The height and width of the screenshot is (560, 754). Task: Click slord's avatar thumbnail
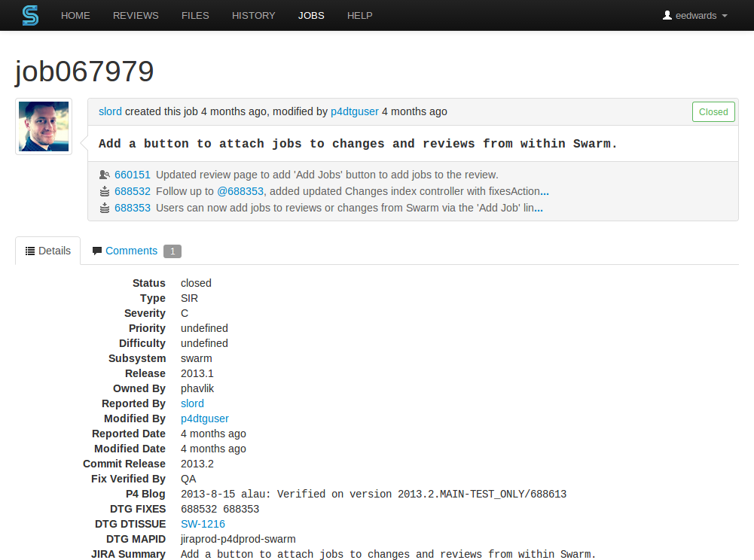(x=44, y=126)
